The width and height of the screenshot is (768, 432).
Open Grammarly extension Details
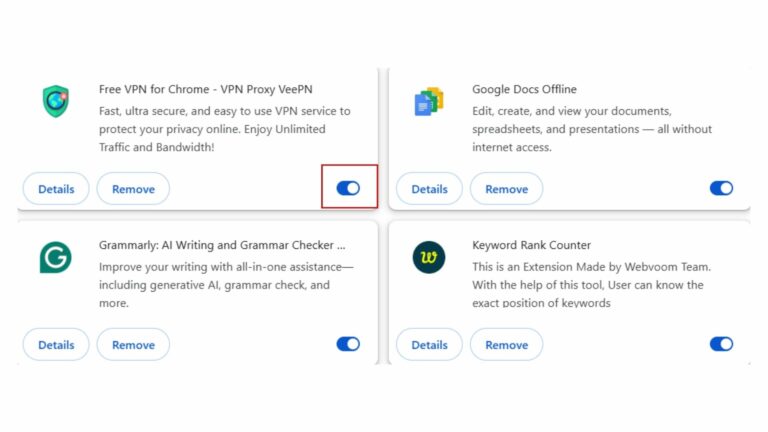(x=56, y=344)
